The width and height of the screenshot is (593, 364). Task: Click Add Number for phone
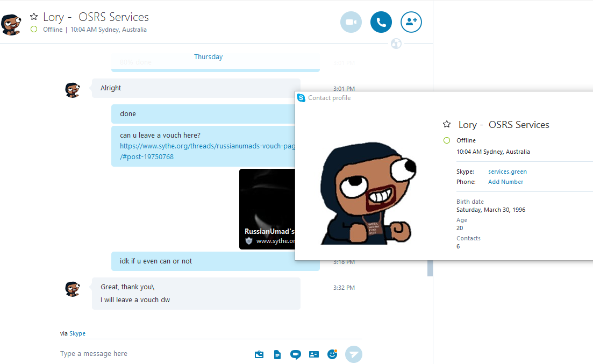506,182
